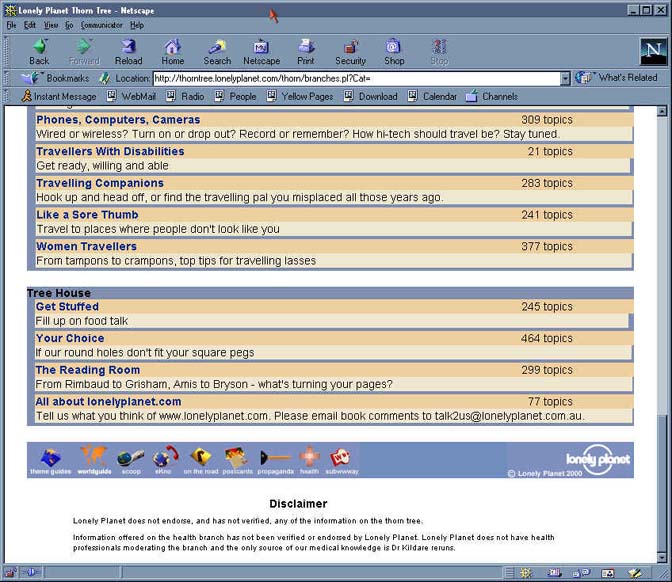Click the What's Related button
This screenshot has height=582, width=672.
pyautogui.click(x=616, y=78)
